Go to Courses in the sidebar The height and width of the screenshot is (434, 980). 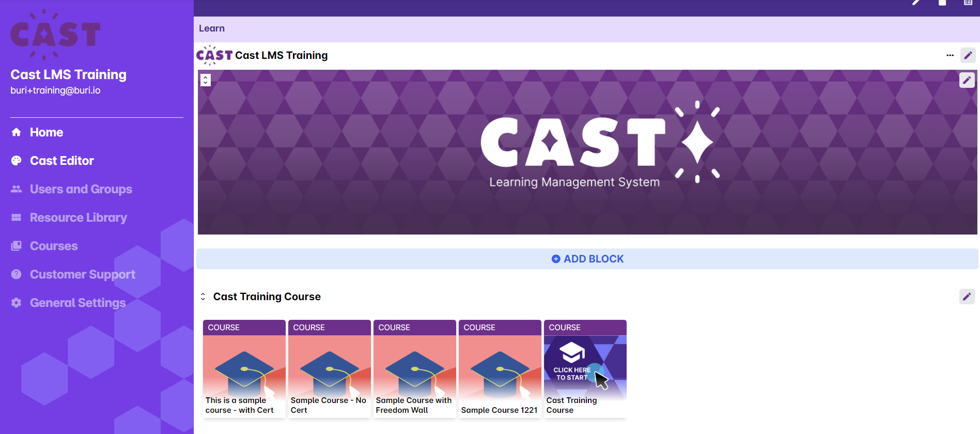54,246
